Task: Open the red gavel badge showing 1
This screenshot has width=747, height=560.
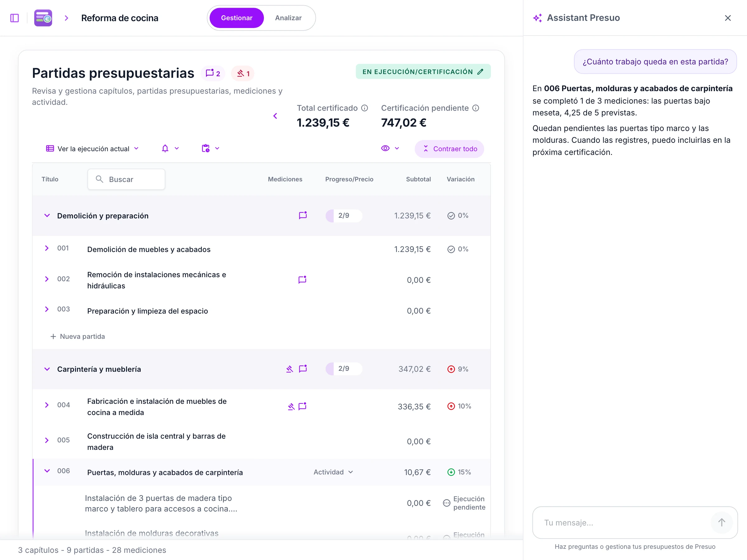Action: coord(243,73)
